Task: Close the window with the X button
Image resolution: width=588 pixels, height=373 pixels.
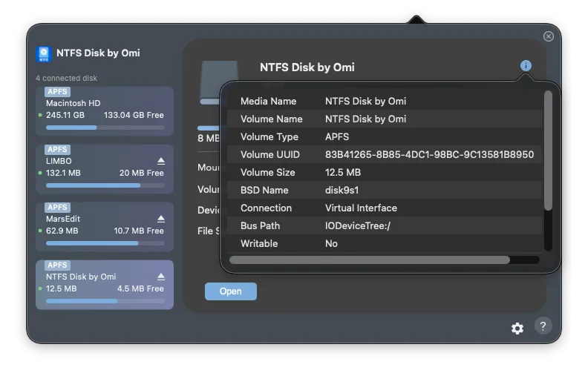Action: [548, 36]
